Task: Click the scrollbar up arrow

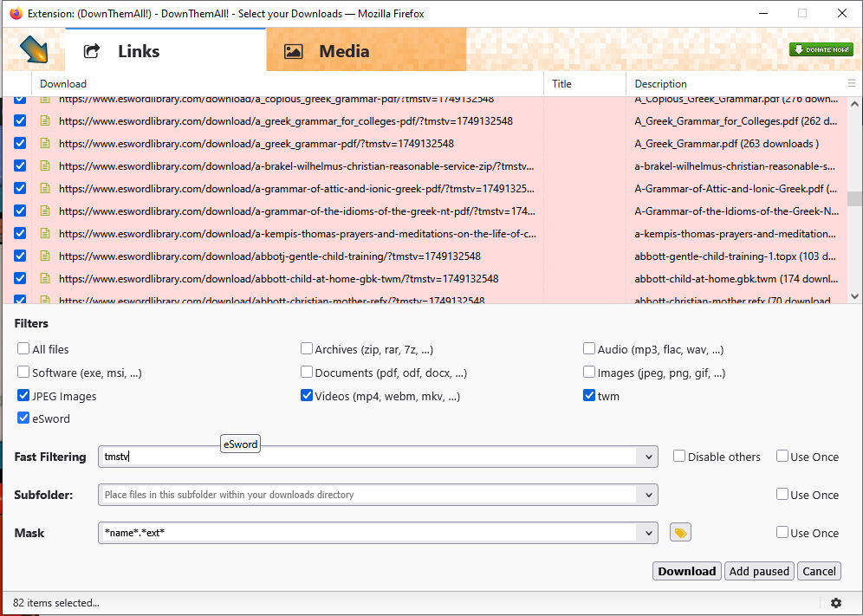Action: pos(854,103)
